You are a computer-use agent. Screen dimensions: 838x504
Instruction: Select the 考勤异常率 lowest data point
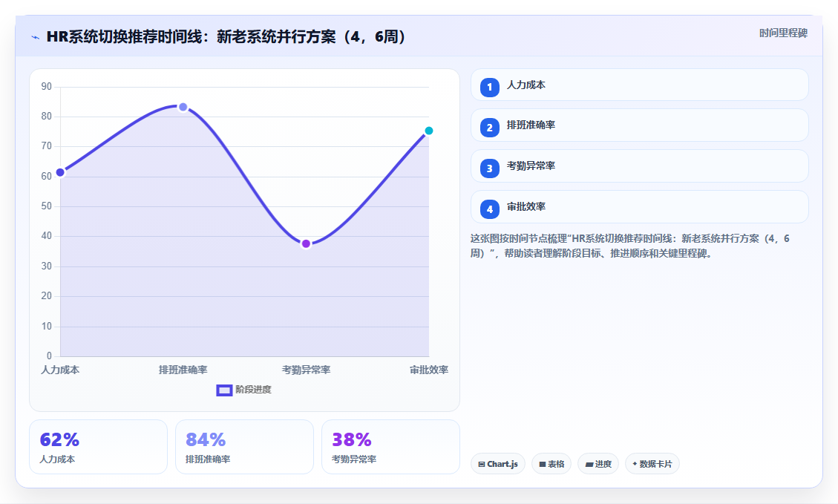pos(306,243)
